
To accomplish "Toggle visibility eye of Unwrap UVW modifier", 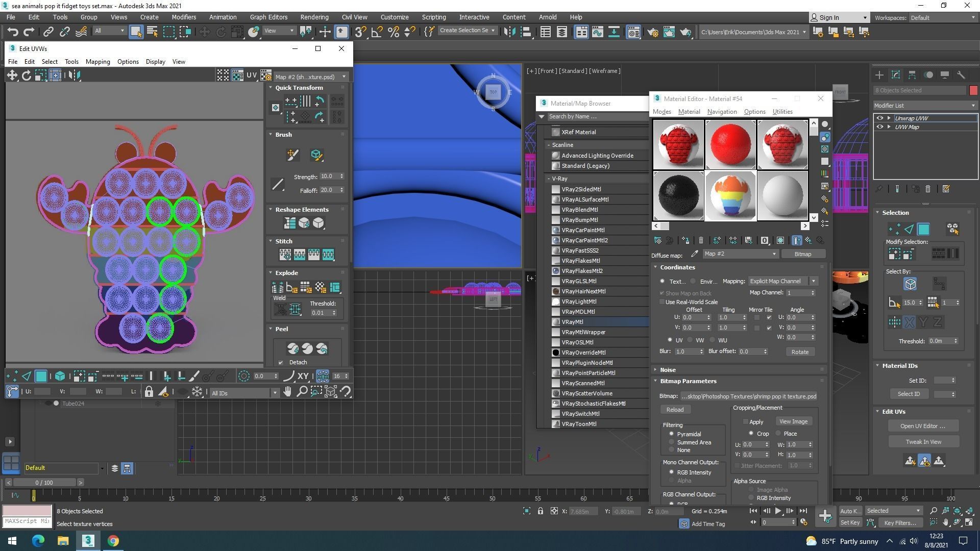I will tap(879, 118).
